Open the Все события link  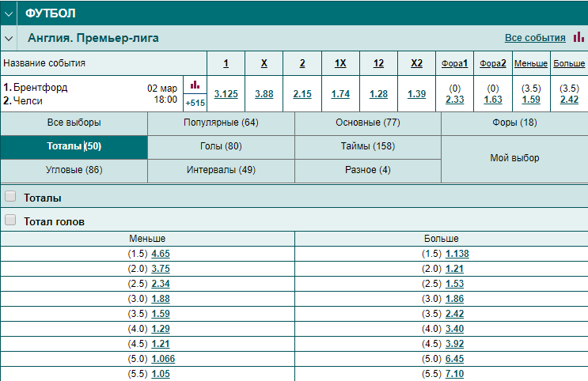pyautogui.click(x=535, y=38)
